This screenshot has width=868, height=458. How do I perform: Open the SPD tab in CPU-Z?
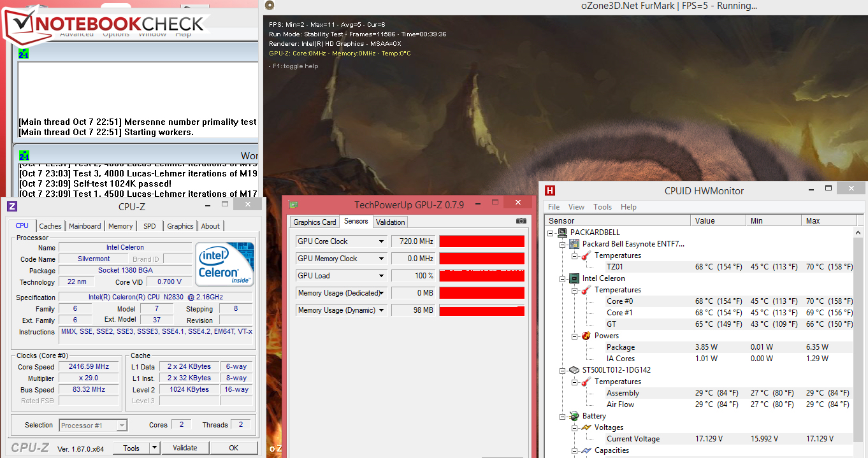coord(150,226)
